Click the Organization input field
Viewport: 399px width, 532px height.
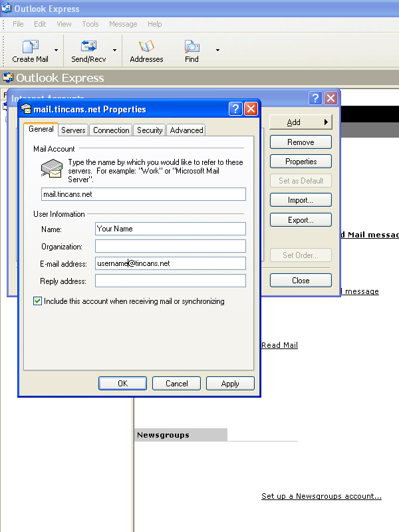tap(170, 246)
